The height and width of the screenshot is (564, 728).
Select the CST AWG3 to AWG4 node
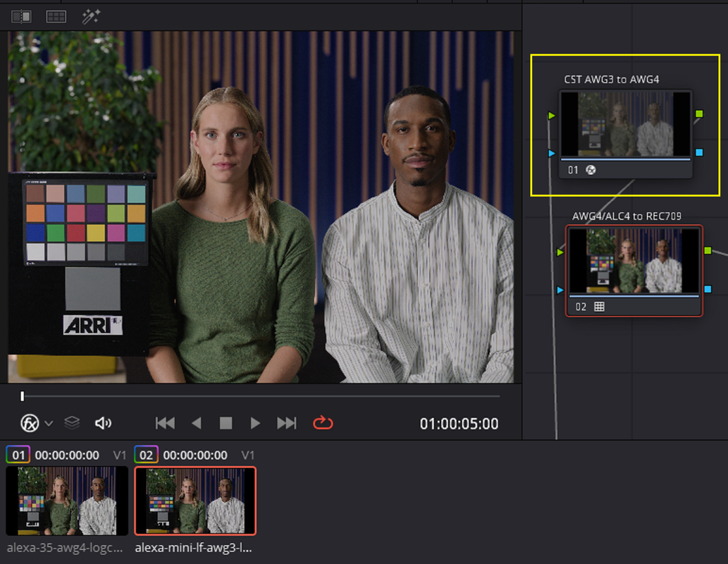[x=625, y=135]
